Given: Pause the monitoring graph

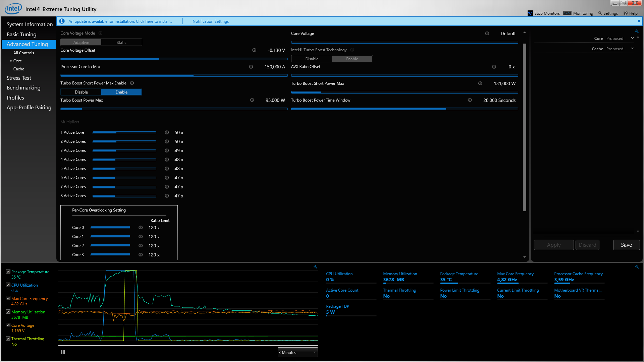Looking at the screenshot, I should point(63,352).
